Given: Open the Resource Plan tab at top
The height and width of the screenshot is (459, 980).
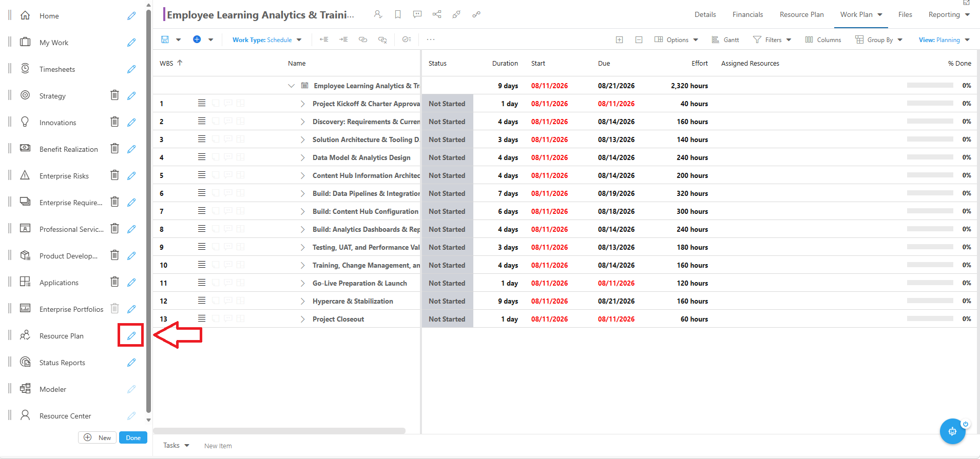Looking at the screenshot, I should point(801,14).
